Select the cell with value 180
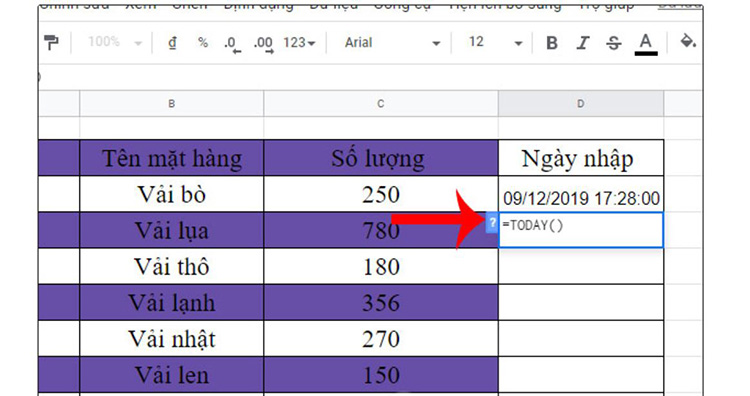750x396 pixels. coord(381,266)
